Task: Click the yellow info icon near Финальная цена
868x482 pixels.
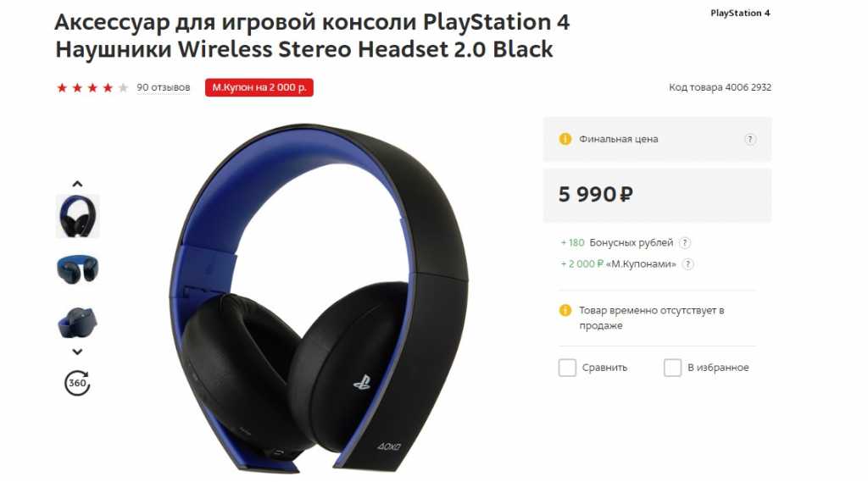Action: tap(565, 139)
